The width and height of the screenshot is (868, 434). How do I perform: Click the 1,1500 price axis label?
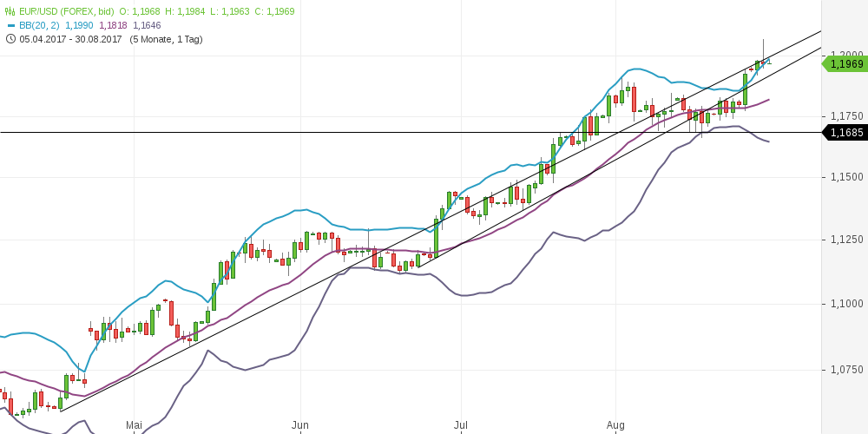tap(846, 176)
